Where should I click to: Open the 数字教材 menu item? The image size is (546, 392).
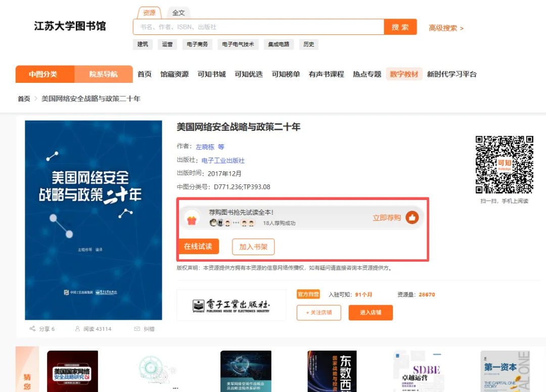(404, 74)
